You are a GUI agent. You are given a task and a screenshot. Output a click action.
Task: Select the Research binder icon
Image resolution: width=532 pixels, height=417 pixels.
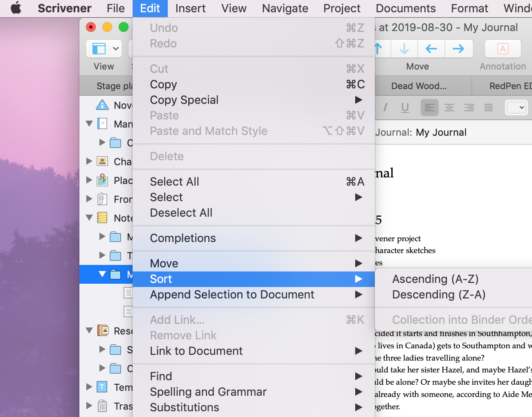[x=102, y=330]
